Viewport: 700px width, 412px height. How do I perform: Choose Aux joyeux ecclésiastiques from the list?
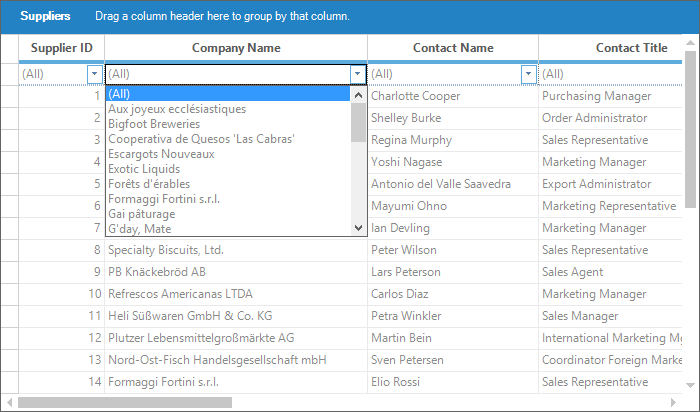point(228,109)
